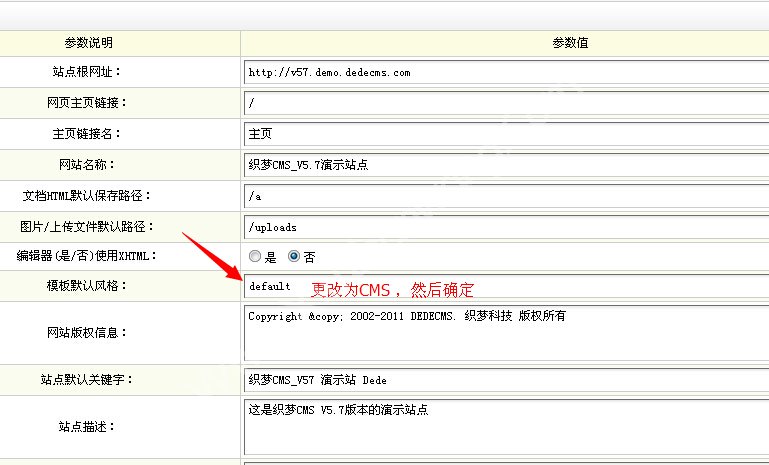Select the 是 radio button for XHTML

[x=255, y=257]
